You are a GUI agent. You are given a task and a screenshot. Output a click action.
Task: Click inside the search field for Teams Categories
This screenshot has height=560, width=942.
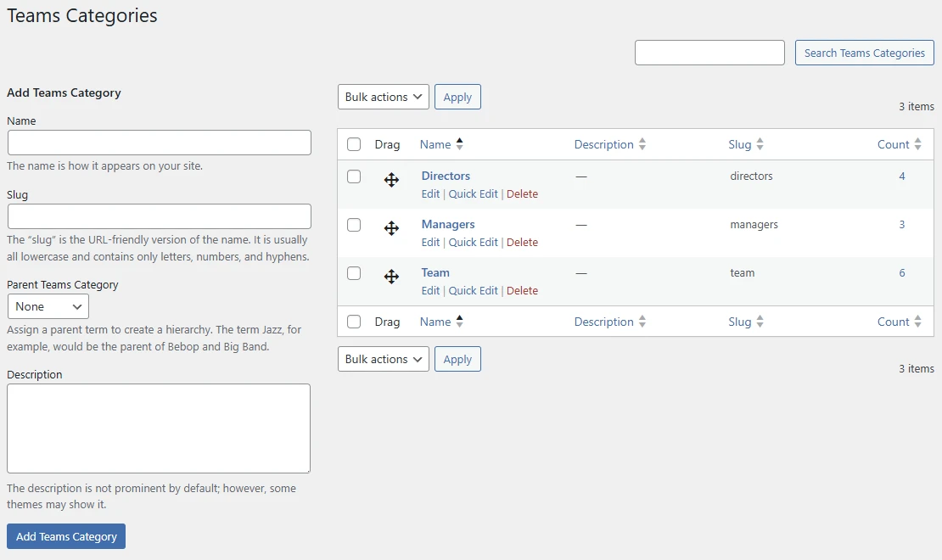[709, 52]
